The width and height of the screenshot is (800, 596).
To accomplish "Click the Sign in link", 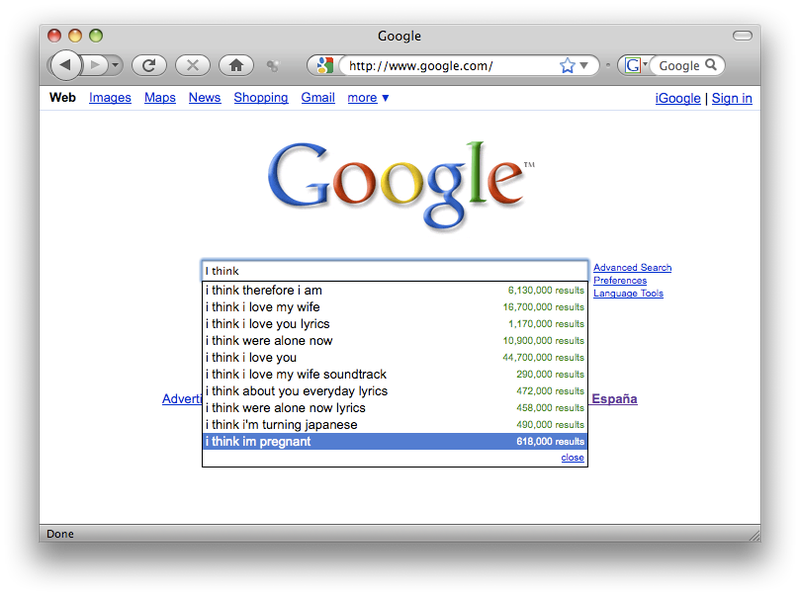I will (x=732, y=98).
